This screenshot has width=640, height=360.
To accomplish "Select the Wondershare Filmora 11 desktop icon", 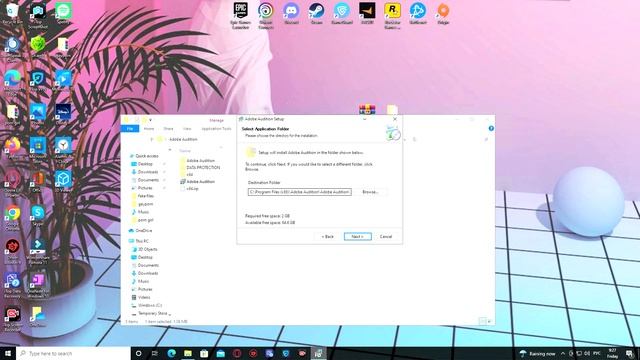I will [x=38, y=252].
